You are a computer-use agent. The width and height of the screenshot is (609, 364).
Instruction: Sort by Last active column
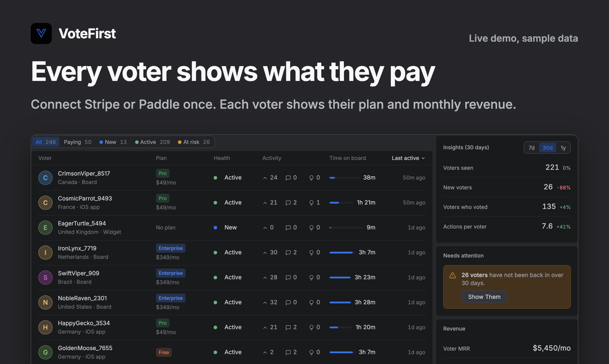409,158
